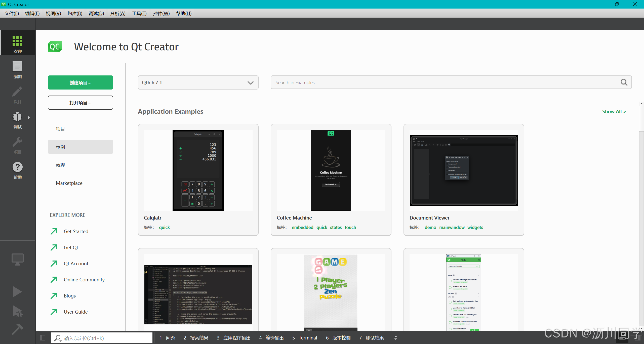Filter by the embedded tag
The width and height of the screenshot is (644, 344).
pos(302,227)
